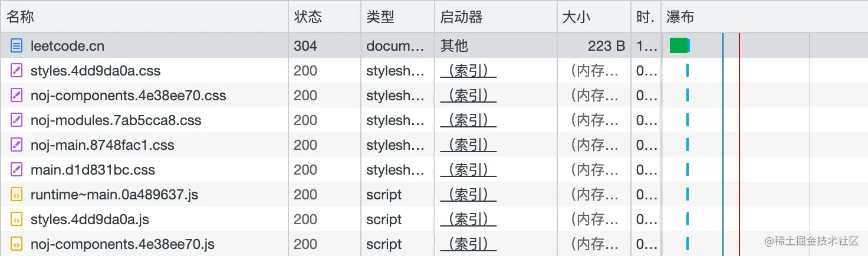
Task: Click the waterfall tick for styles.4dd9da0a.css
Action: pyautogui.click(x=688, y=70)
